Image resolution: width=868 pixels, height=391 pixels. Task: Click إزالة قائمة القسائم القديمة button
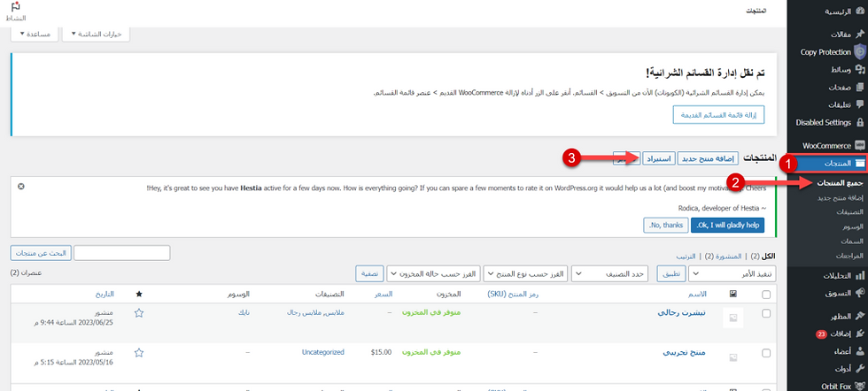click(x=718, y=115)
